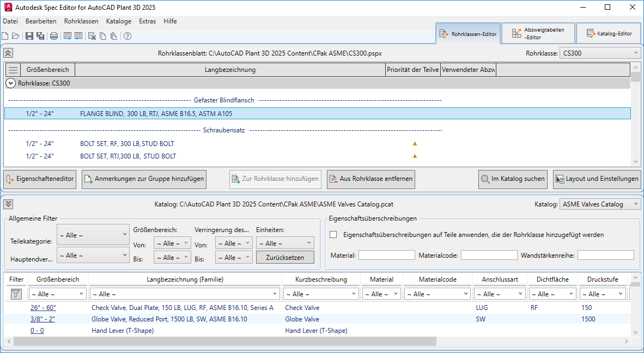Open Verringerung Von dropdown
This screenshot has height=353, width=644.
tap(234, 243)
